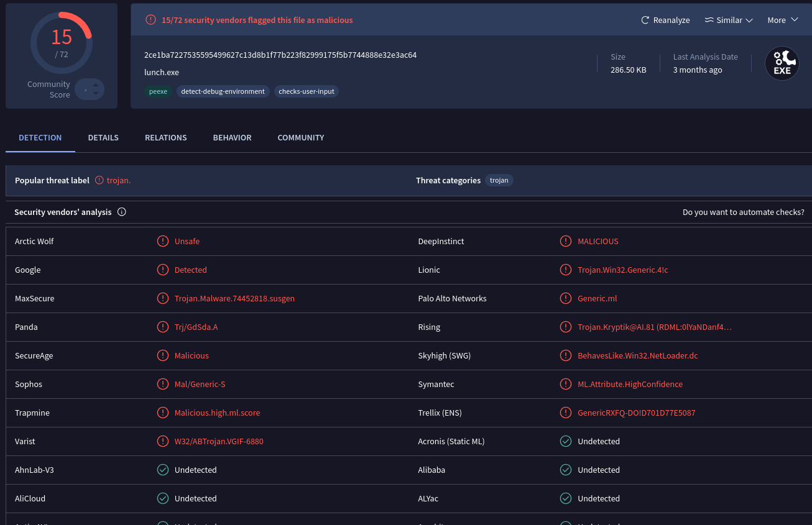
Task: Click the SecureAge 'Malicious' result
Action: click(191, 355)
